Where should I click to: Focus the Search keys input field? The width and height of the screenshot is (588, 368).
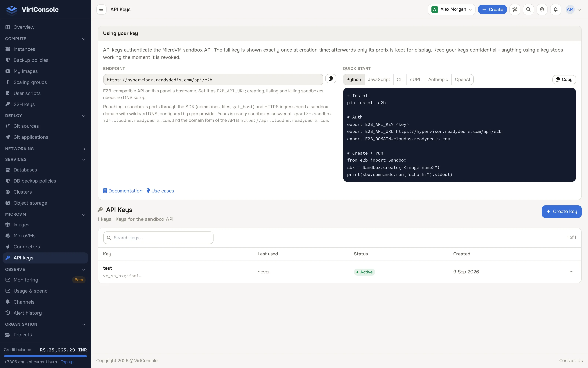pos(158,238)
